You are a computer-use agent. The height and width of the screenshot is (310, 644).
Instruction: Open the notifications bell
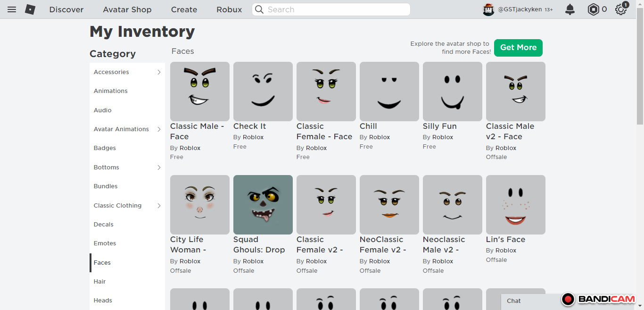(570, 9)
